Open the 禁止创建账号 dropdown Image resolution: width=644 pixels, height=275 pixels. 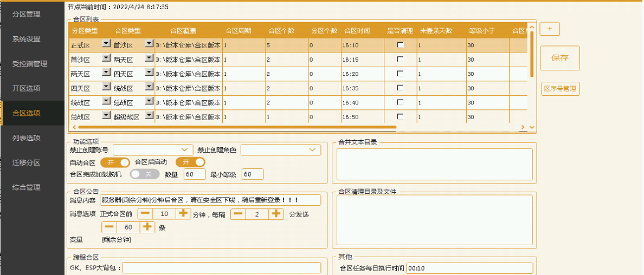[153, 150]
